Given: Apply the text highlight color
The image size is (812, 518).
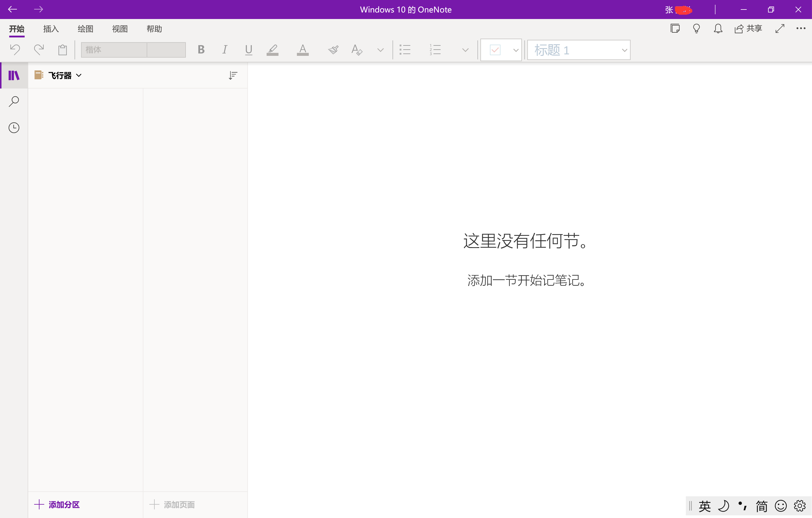Looking at the screenshot, I should pyautogui.click(x=273, y=50).
